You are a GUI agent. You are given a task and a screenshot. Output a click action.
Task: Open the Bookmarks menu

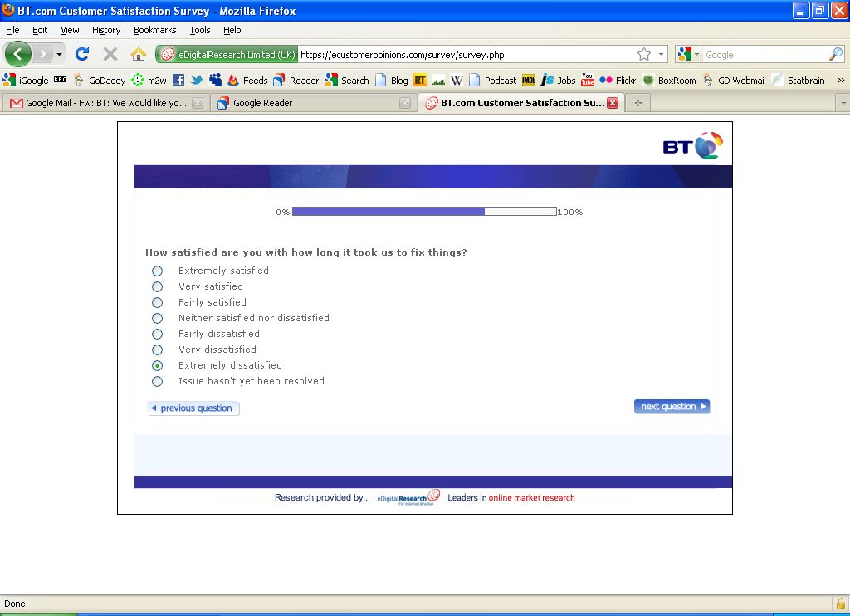154,30
